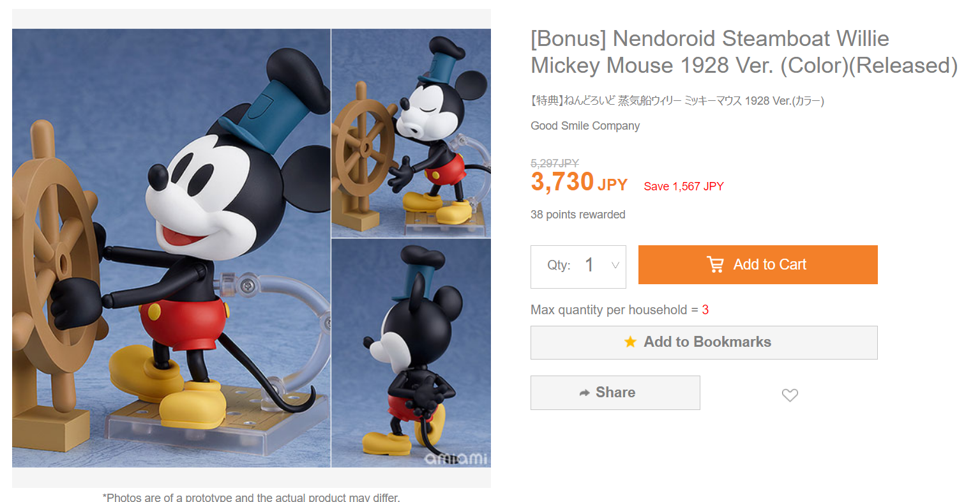Open the Qty selector box

[578, 266]
